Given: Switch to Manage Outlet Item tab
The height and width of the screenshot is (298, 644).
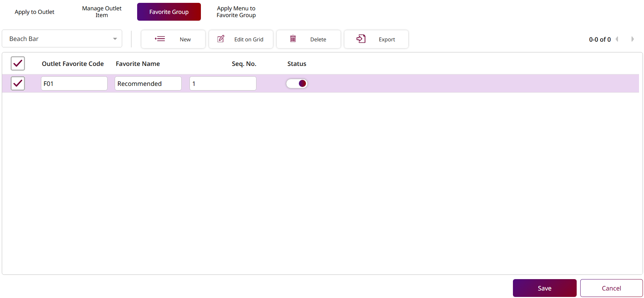Looking at the screenshot, I should [102, 12].
